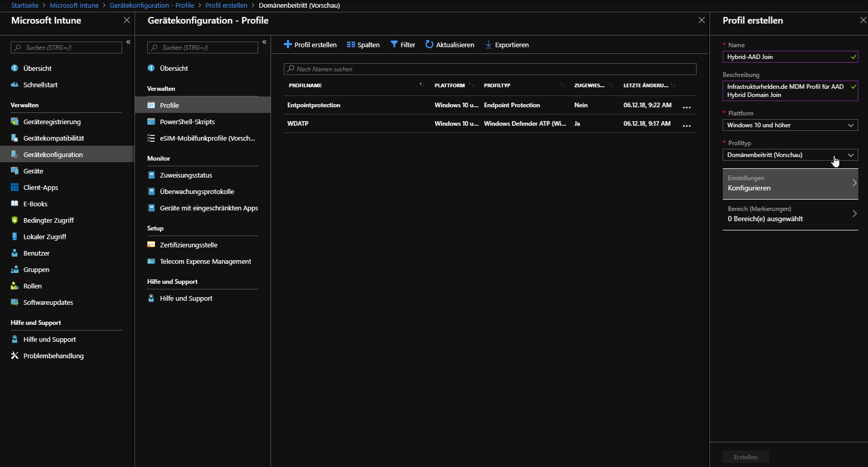Click eSIM-Mobilfunkprofile list icon
Viewport: 868px width, 467px height.
click(x=151, y=138)
